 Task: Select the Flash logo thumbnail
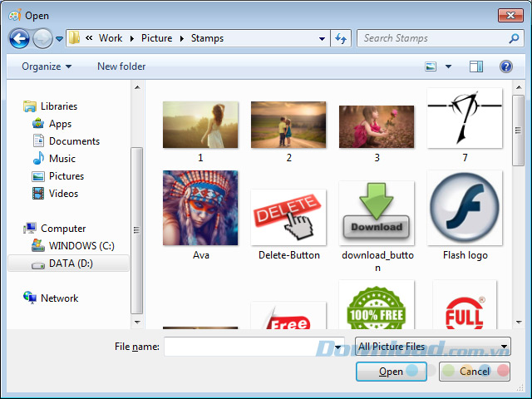point(465,208)
